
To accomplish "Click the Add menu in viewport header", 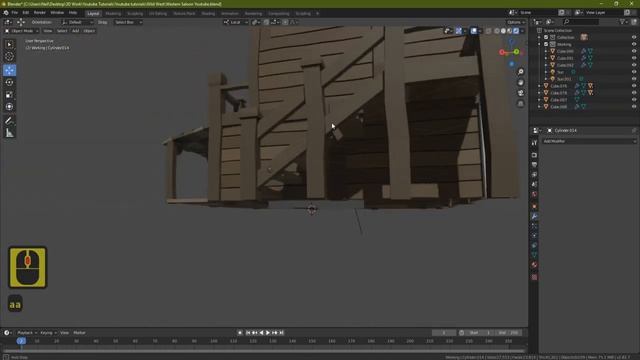I will (x=76, y=31).
